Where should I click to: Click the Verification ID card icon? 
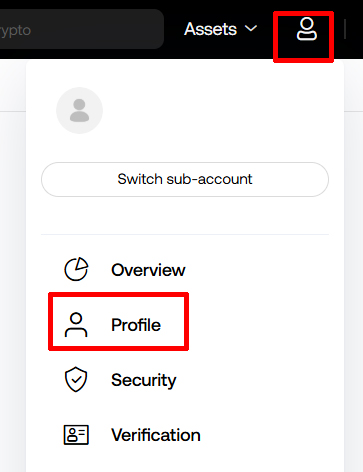76,435
